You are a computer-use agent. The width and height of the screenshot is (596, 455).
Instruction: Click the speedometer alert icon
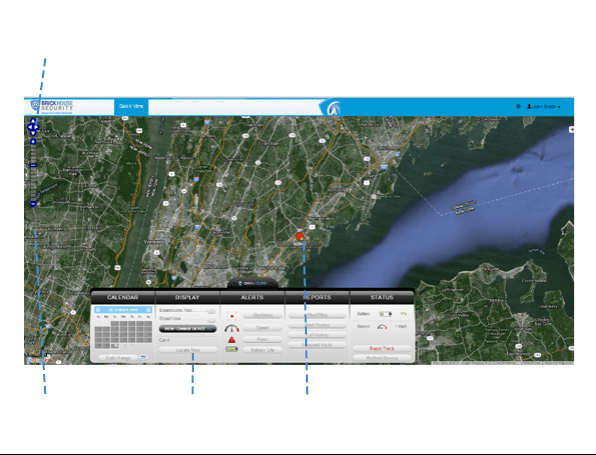[x=231, y=328]
